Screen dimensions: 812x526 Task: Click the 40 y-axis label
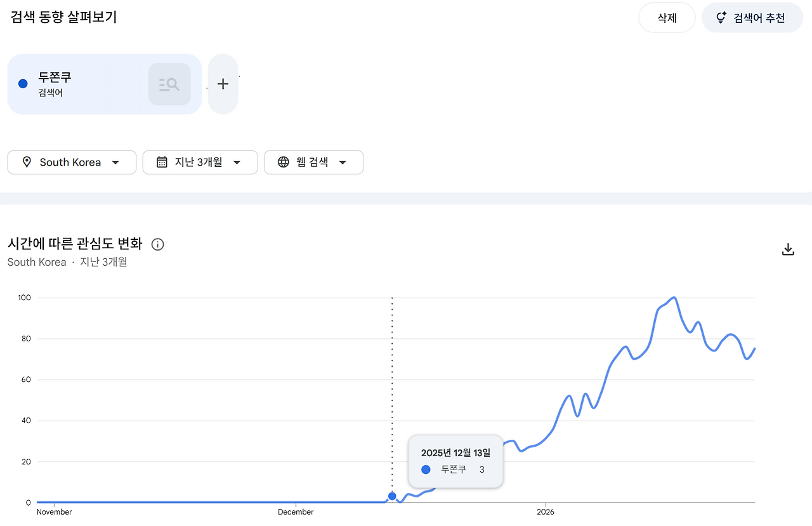pyautogui.click(x=27, y=421)
